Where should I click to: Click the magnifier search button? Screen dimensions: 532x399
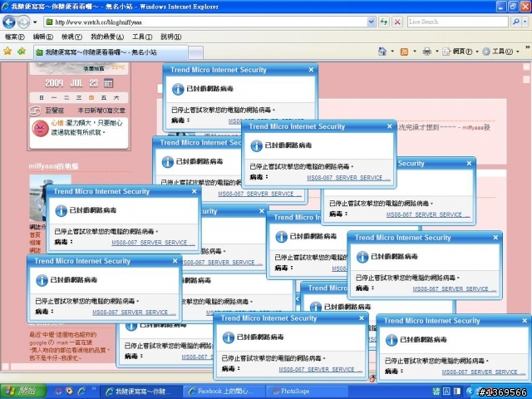(x=516, y=22)
